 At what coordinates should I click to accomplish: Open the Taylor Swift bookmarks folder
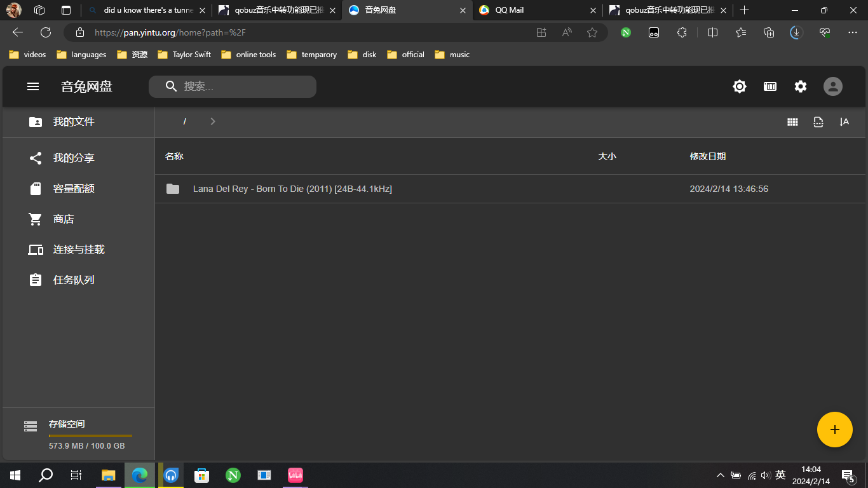point(184,55)
